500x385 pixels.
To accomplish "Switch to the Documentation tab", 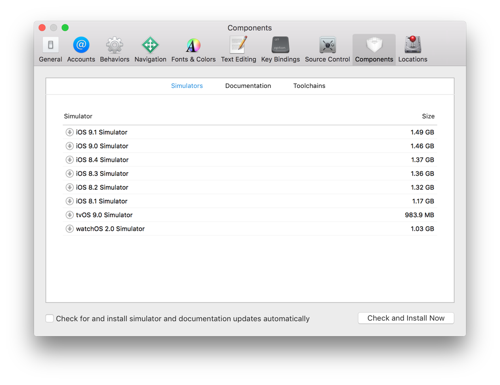I will point(248,86).
